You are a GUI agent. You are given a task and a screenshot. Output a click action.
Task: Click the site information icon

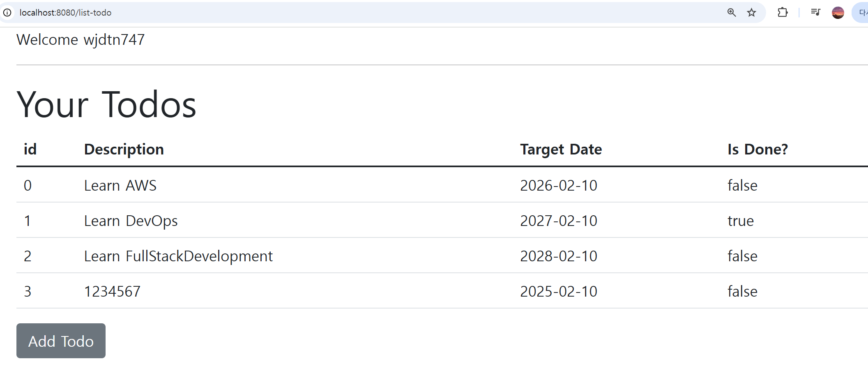tap(7, 13)
